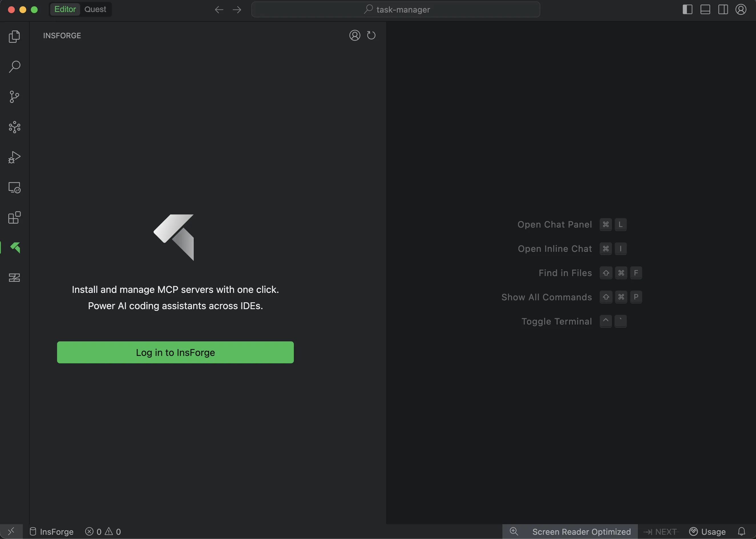Open the remote window status bar icon
Image resolution: width=756 pixels, height=539 pixels.
(11, 532)
